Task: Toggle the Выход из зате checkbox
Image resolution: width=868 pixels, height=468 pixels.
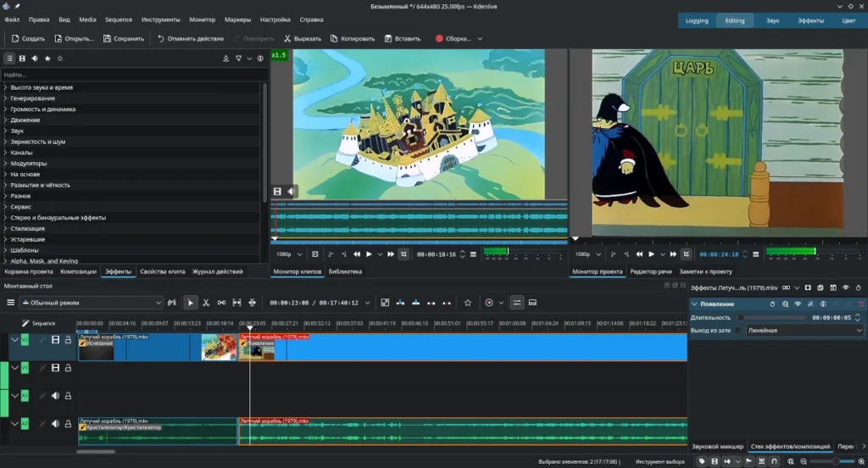Action: pos(738,331)
